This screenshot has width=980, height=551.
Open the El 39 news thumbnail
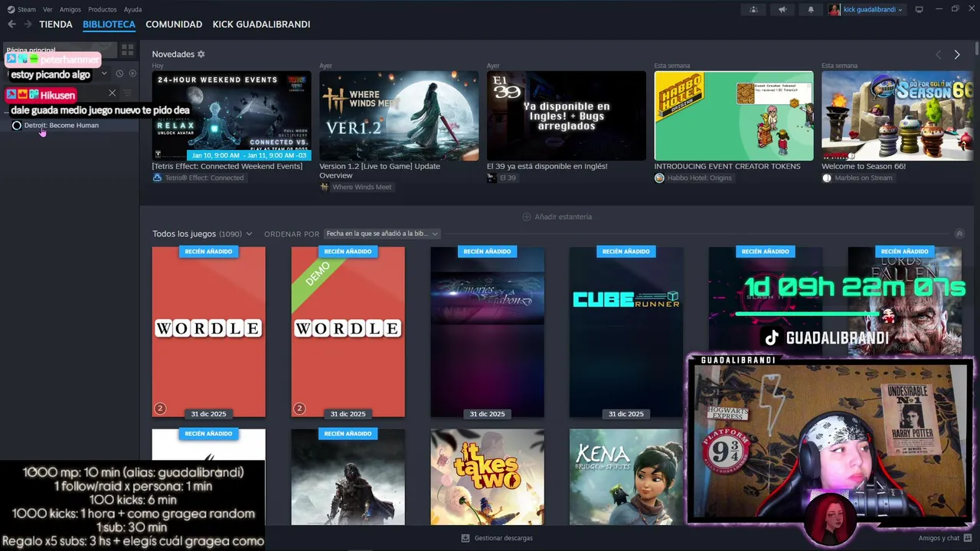pyautogui.click(x=567, y=116)
